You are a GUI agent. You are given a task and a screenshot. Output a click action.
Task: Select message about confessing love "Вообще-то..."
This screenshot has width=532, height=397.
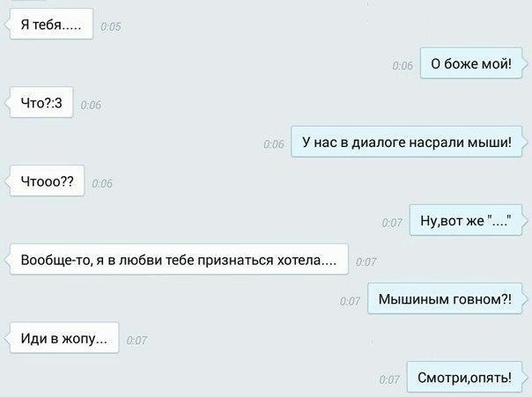pyautogui.click(x=179, y=260)
